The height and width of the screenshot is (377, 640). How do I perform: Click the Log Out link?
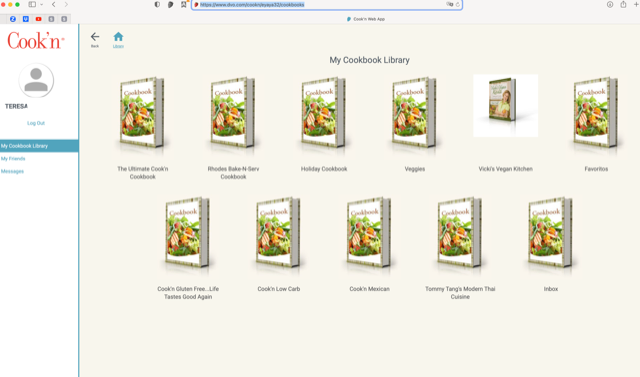pos(36,123)
